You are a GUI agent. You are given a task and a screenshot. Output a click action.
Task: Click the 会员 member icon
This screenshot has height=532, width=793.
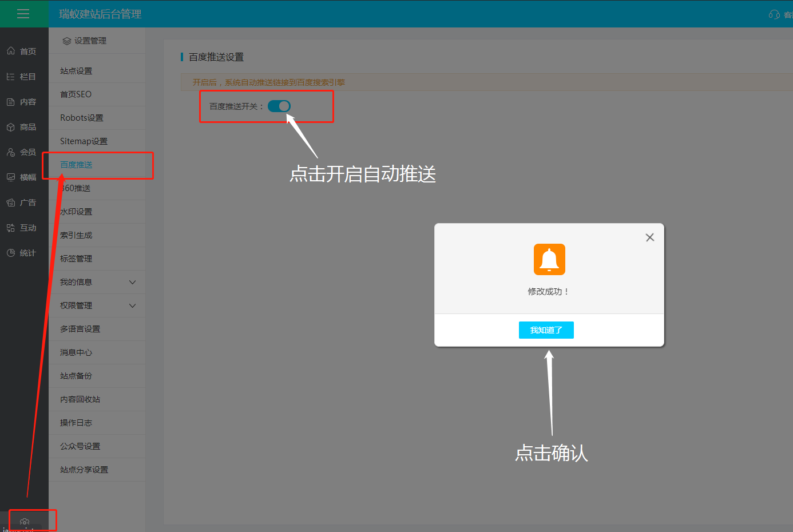tap(11, 152)
